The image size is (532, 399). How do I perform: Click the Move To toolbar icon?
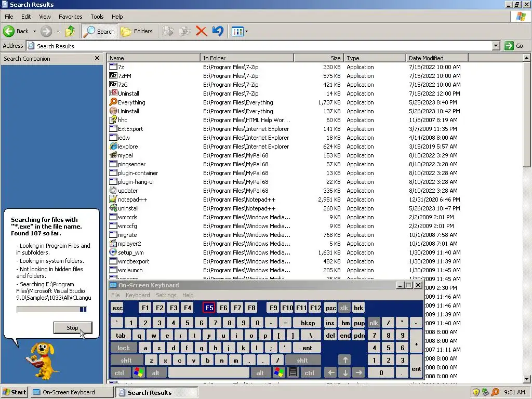168,32
